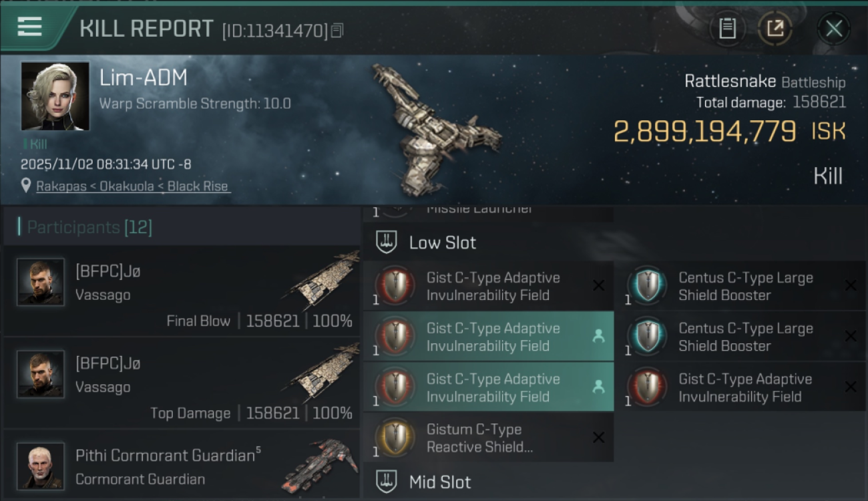Click the Gistum C-Type Reactive Shield module icon
Image resolution: width=868 pixels, height=501 pixels.
tap(395, 438)
